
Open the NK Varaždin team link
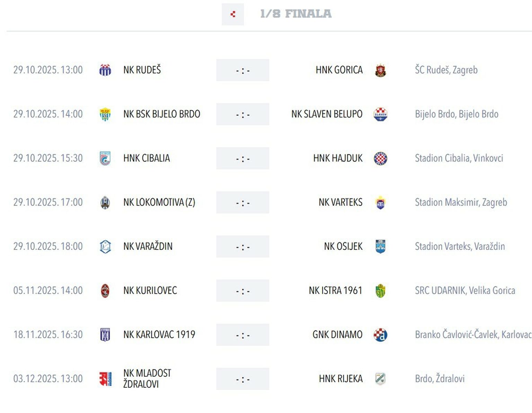[x=148, y=246]
